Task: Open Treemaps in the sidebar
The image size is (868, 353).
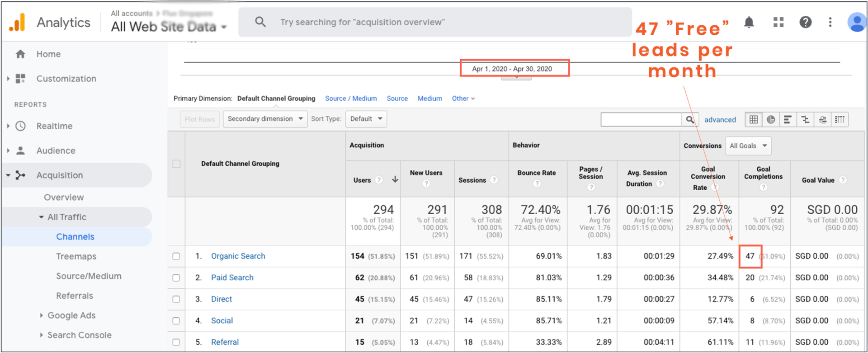Action: [x=76, y=256]
